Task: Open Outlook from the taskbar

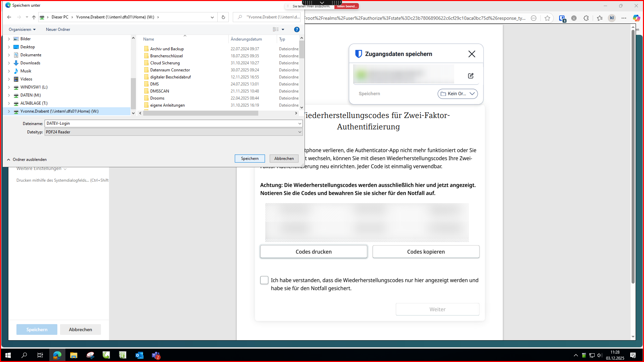Action: coord(139,355)
